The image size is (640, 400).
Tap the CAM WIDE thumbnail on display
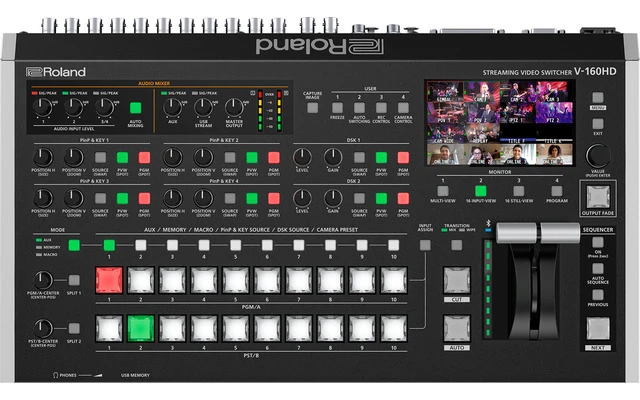445,133
